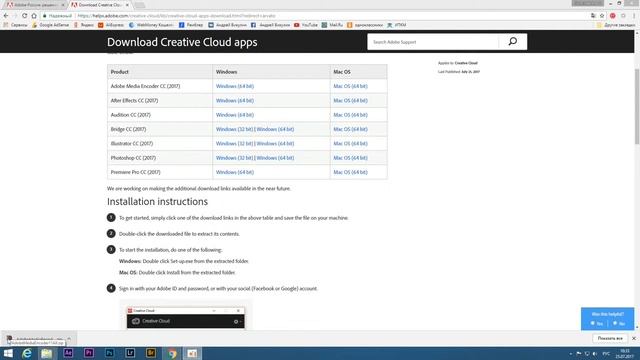The width and height of the screenshot is (640, 360).
Task: Launch Premiere Pro from the taskbar
Action: point(89,353)
